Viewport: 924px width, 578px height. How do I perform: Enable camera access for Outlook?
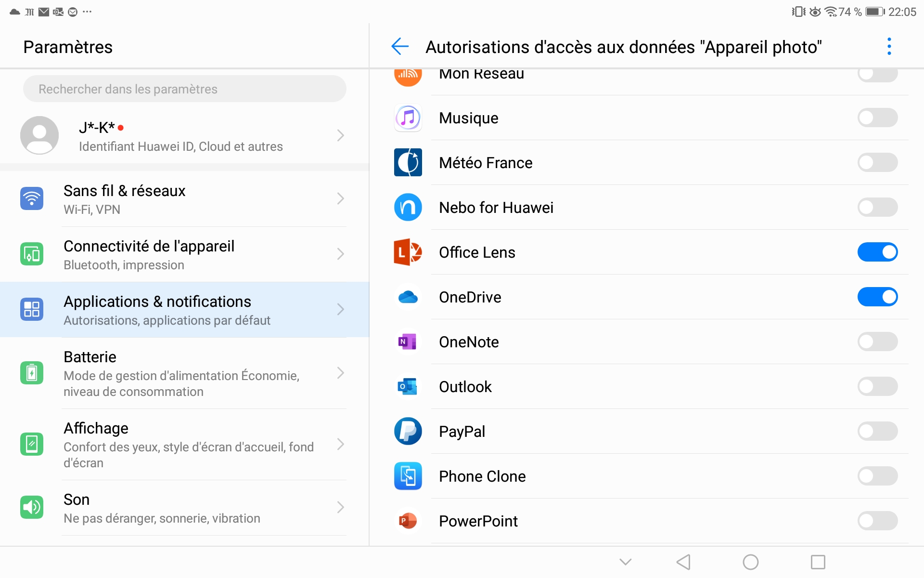pyautogui.click(x=877, y=386)
